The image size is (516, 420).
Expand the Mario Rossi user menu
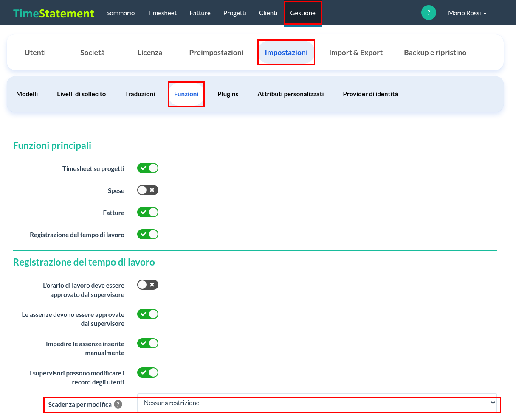467,13
